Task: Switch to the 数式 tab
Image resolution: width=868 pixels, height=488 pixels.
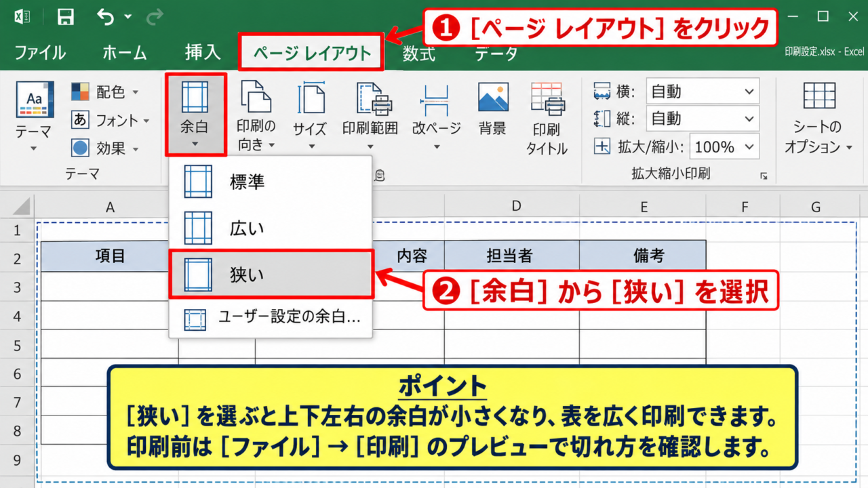Action: (x=419, y=54)
